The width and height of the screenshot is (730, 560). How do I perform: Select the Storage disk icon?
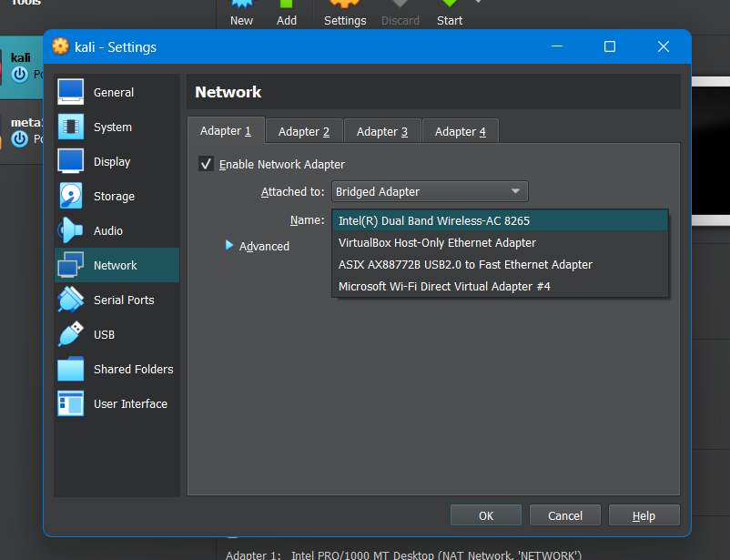click(71, 196)
